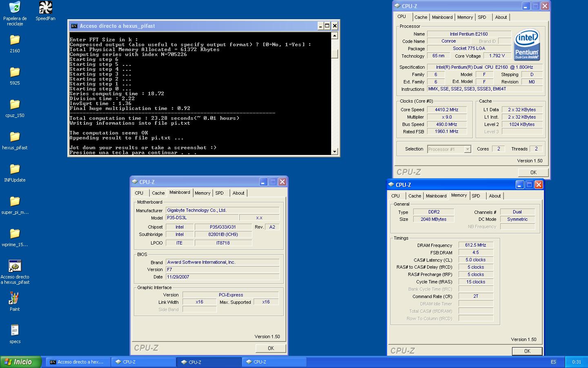Click console scrollbar up arrow

pos(334,36)
